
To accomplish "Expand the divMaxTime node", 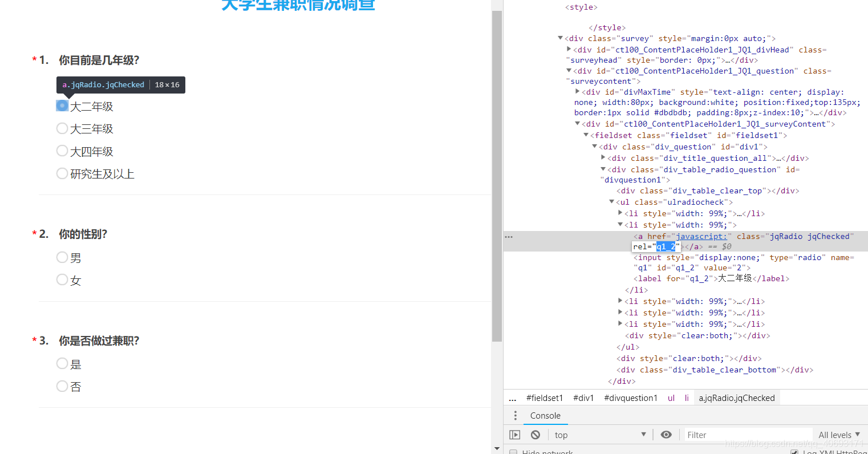I will 577,91.
